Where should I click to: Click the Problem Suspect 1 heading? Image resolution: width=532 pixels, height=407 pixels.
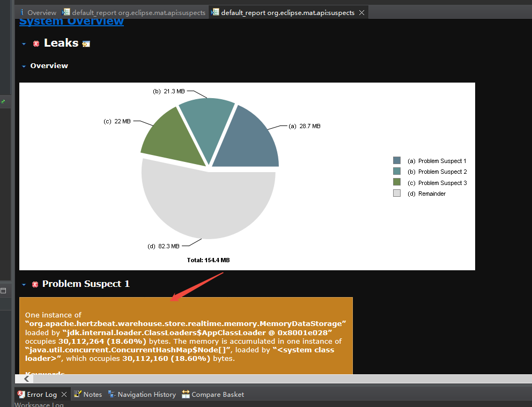(86, 284)
